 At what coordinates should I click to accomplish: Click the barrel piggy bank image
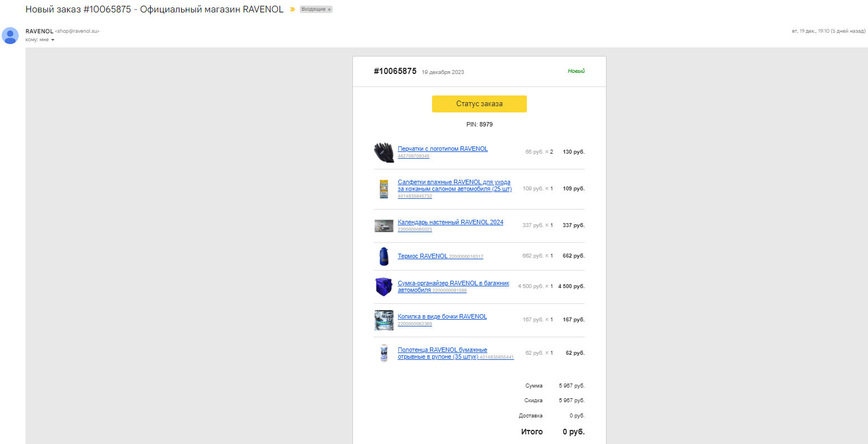[x=384, y=320]
